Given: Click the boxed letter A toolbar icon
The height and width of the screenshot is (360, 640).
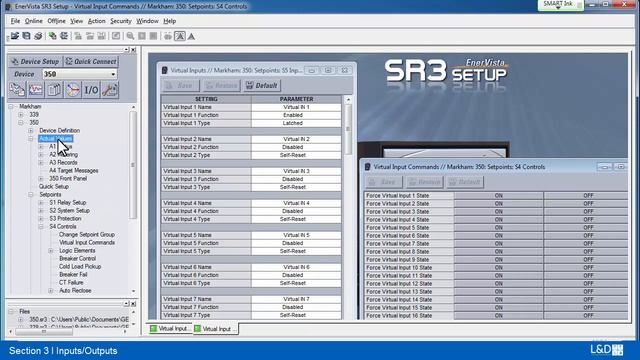Looking at the screenshot, I should tap(180, 36).
